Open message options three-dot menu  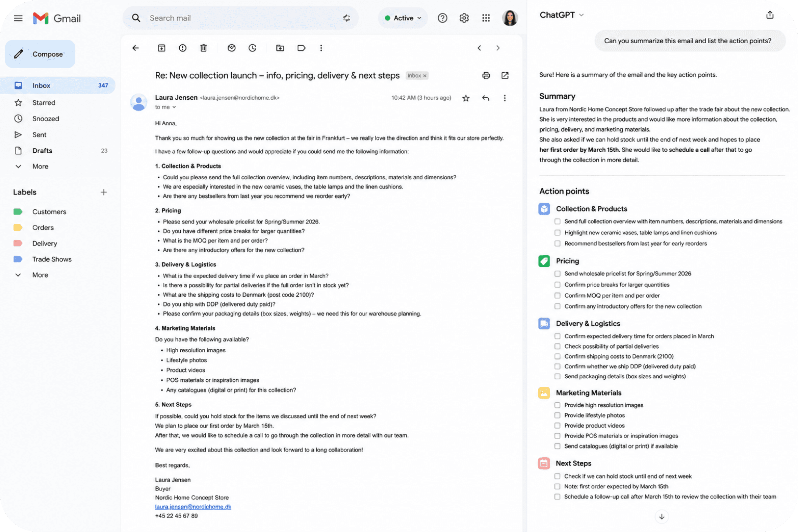coord(505,98)
